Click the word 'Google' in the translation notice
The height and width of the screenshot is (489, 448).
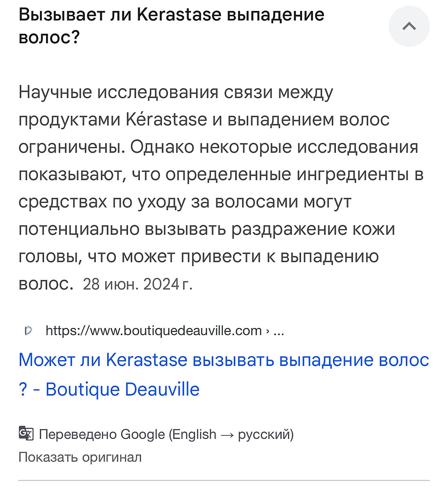[143, 434]
